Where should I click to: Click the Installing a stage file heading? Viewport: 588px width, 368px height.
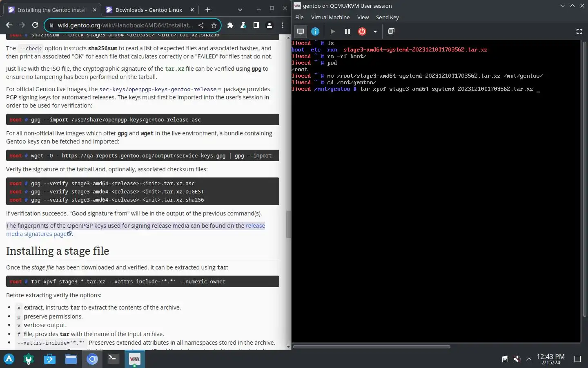(58, 251)
